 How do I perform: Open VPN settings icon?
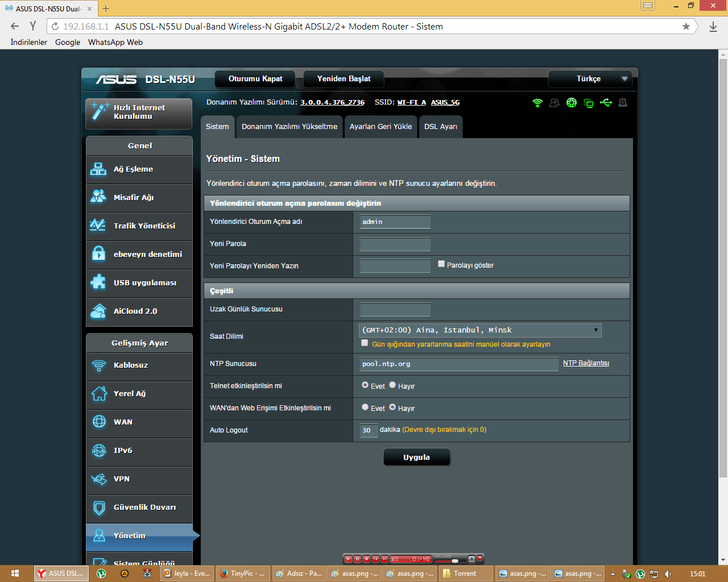[99, 479]
